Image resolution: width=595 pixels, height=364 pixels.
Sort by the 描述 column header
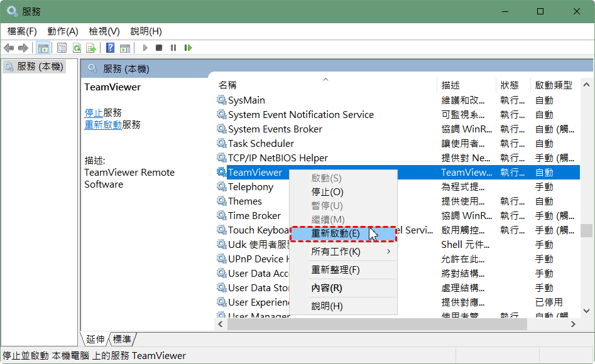point(466,85)
